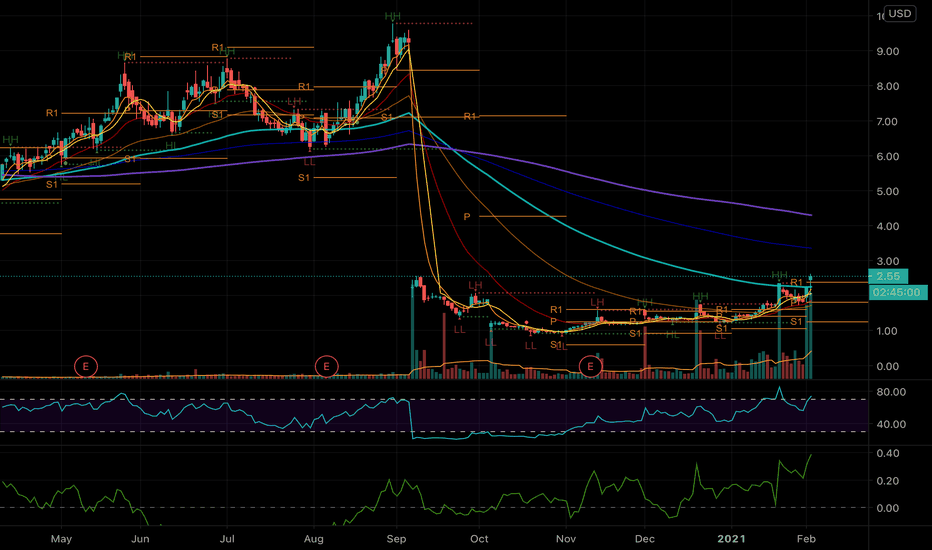Open the earnings marker dated early August
The width and height of the screenshot is (932, 550).
(x=326, y=366)
